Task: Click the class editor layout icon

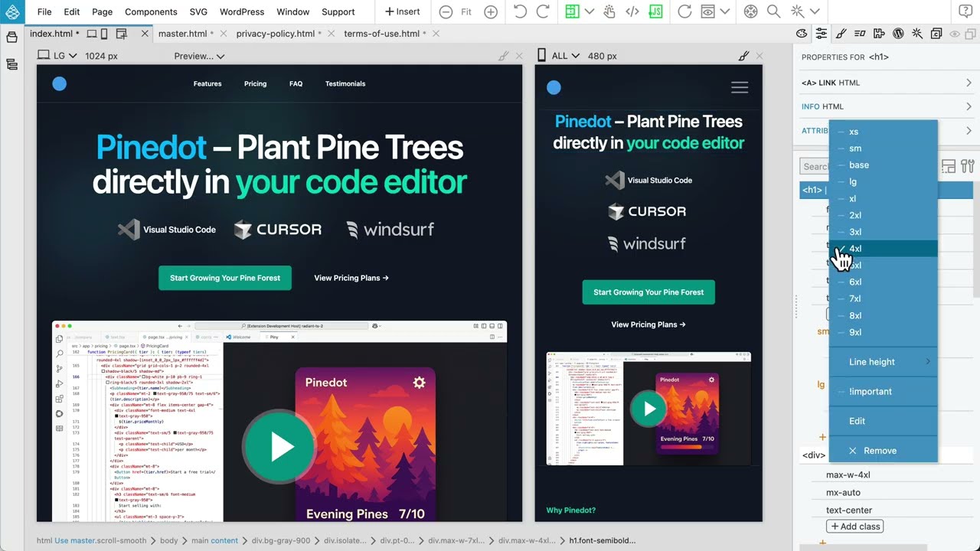Action: 949,166
